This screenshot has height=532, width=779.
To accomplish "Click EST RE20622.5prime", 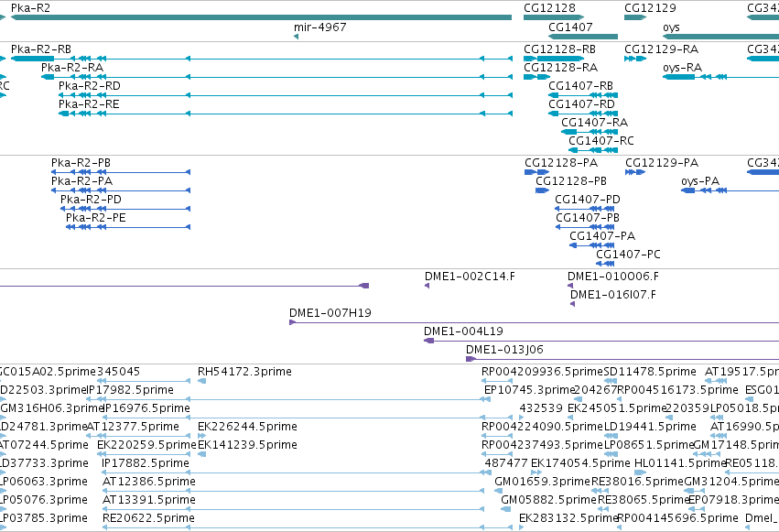I will click(148, 519).
